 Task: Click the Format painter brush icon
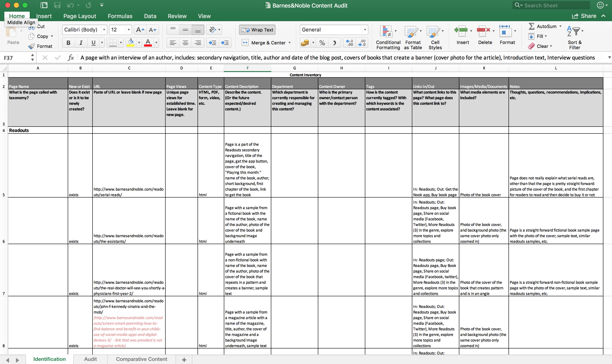point(31,46)
